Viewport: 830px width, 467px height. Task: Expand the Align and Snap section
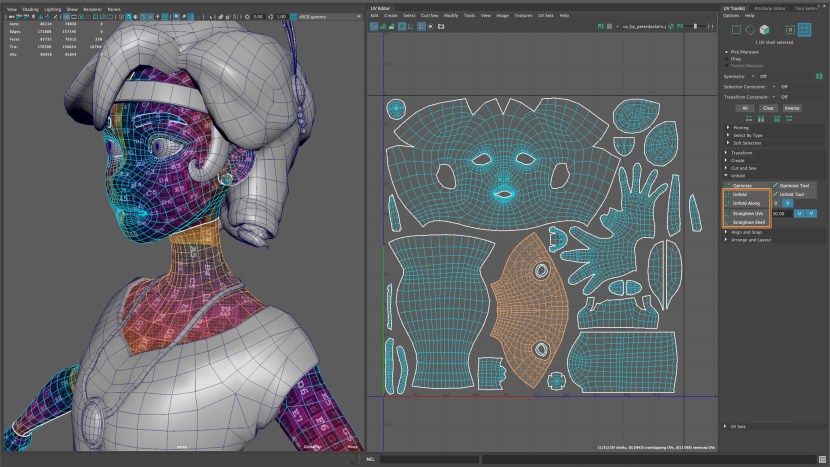click(747, 232)
